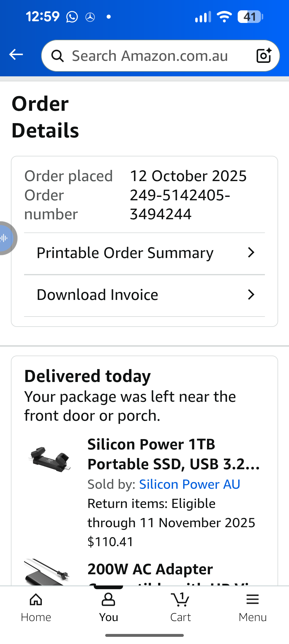Tap the magnifying glass search icon
Image resolution: width=289 pixels, height=644 pixels.
tap(58, 56)
